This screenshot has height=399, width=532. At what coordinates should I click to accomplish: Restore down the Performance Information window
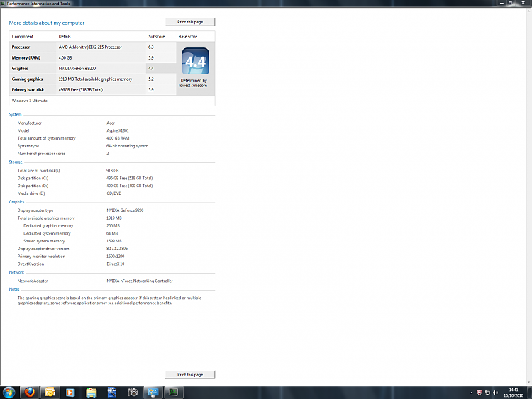pyautogui.click(x=510, y=3)
